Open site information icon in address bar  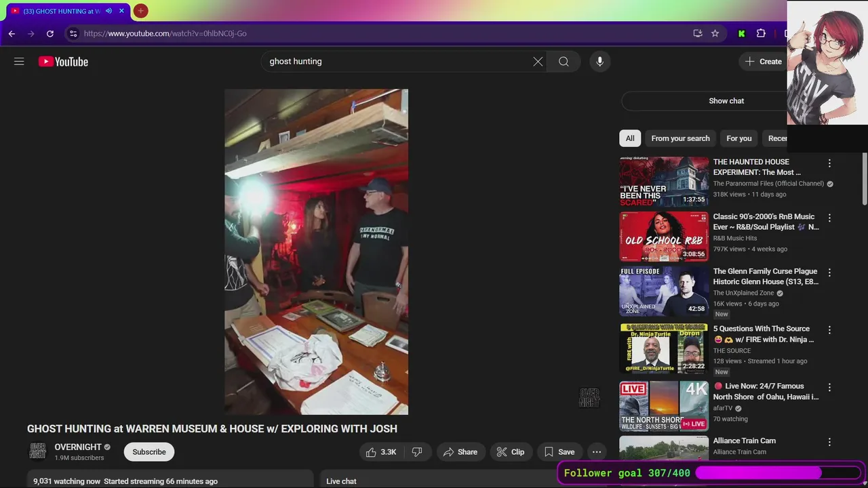[x=73, y=33]
